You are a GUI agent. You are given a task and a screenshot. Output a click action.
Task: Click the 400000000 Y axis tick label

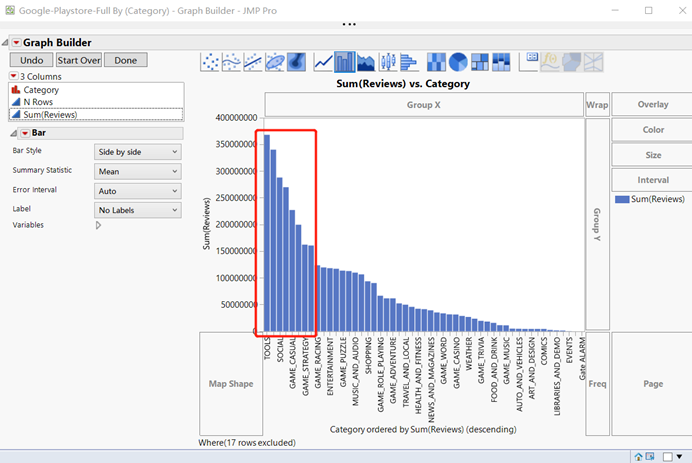click(236, 118)
